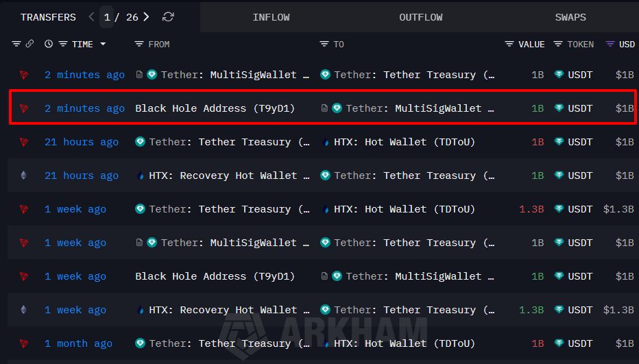Viewport: 639px width, 364px height.
Task: Select Tether Treasury recipient in top 2 minutes ago row
Action: point(414,75)
